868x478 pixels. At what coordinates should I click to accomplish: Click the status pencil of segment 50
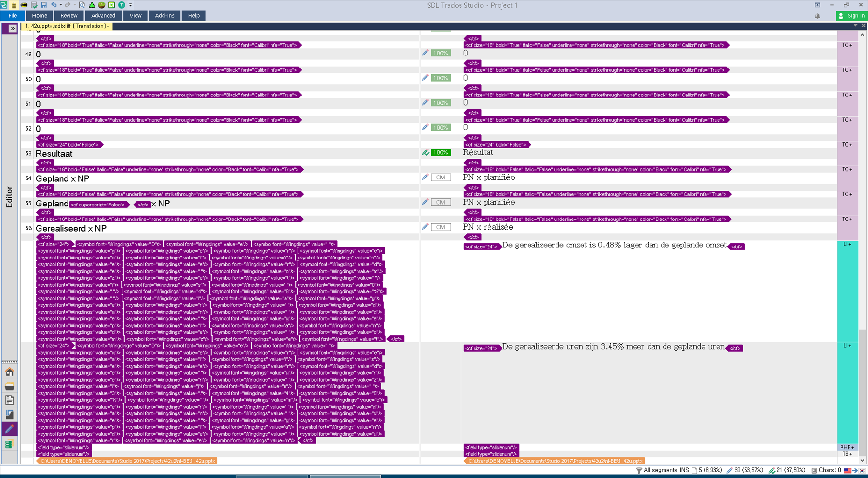click(425, 78)
